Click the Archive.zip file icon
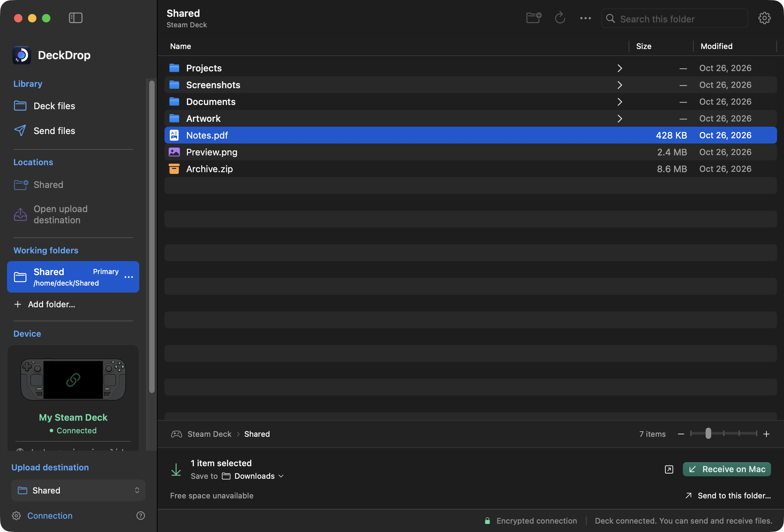784x532 pixels. (174, 169)
